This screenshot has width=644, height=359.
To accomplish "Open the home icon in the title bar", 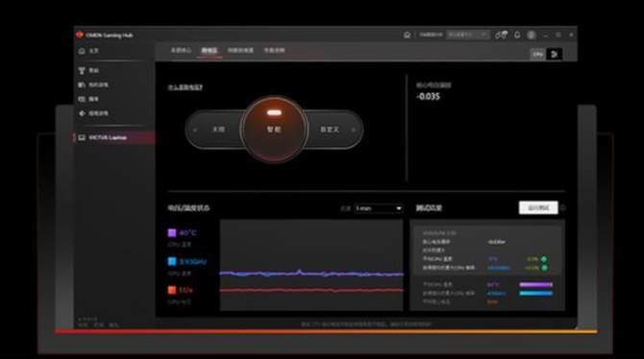I will point(407,35).
